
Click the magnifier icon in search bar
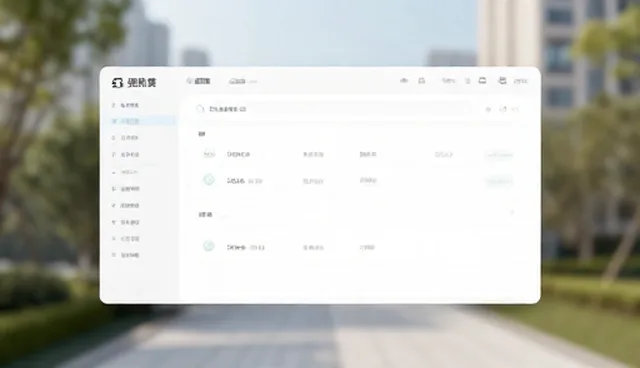point(200,109)
